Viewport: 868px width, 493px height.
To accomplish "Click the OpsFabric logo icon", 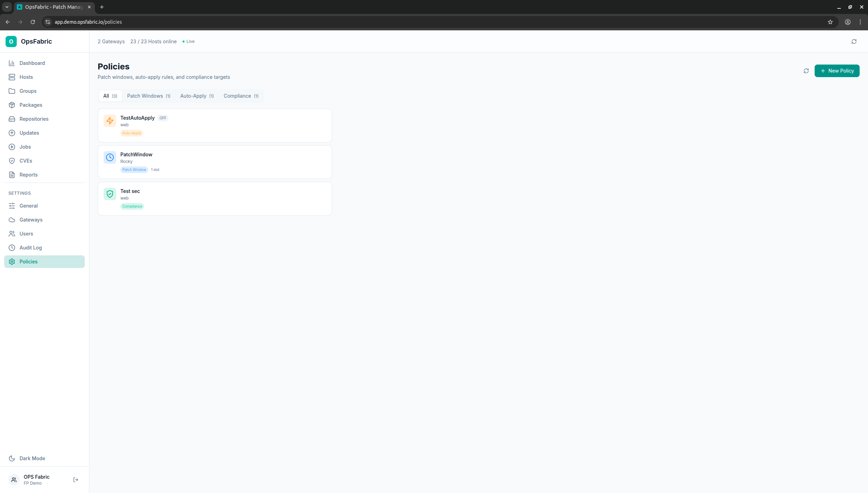I will click(11, 42).
